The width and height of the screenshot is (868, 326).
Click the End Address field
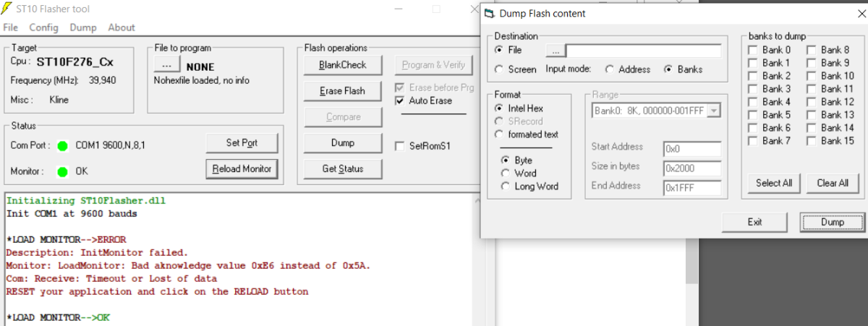tap(692, 188)
